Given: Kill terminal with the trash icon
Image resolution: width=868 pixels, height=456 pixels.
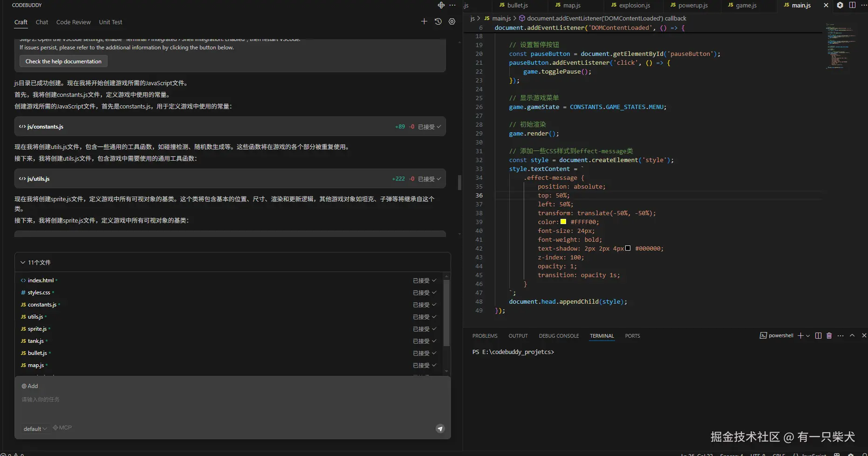Looking at the screenshot, I should [x=829, y=335].
